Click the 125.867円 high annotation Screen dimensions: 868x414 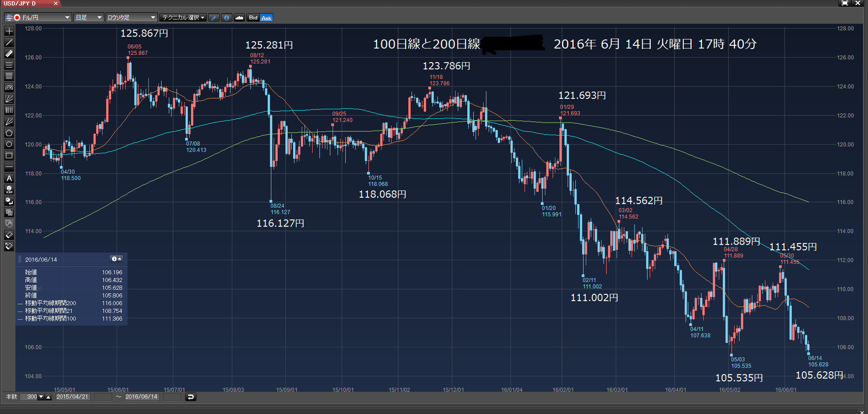click(x=144, y=33)
